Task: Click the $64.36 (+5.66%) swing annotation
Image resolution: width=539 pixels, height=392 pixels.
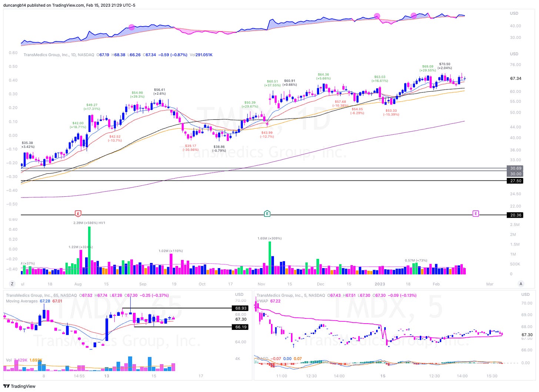Action: (x=323, y=76)
